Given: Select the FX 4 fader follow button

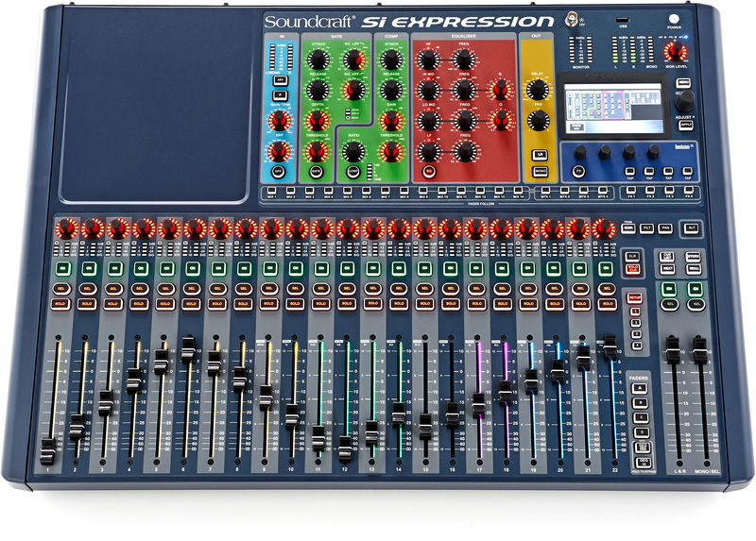Looking at the screenshot, I should 689,191.
